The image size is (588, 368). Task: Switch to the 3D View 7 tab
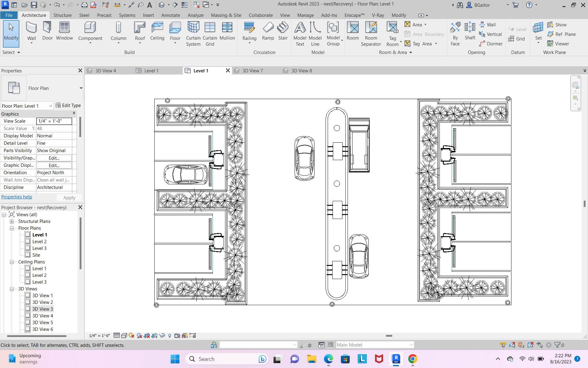pyautogui.click(x=252, y=71)
